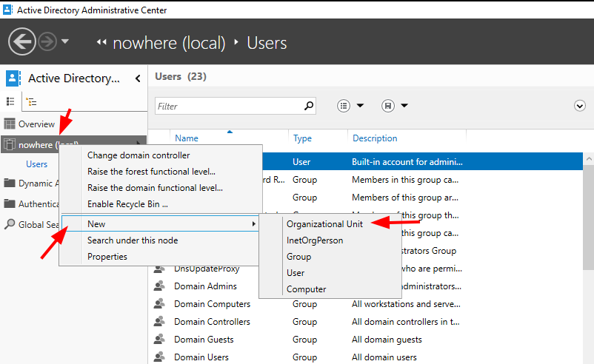594x364 pixels.
Task: Click the Active Directory Administrative Center title icon
Action: click(7, 10)
